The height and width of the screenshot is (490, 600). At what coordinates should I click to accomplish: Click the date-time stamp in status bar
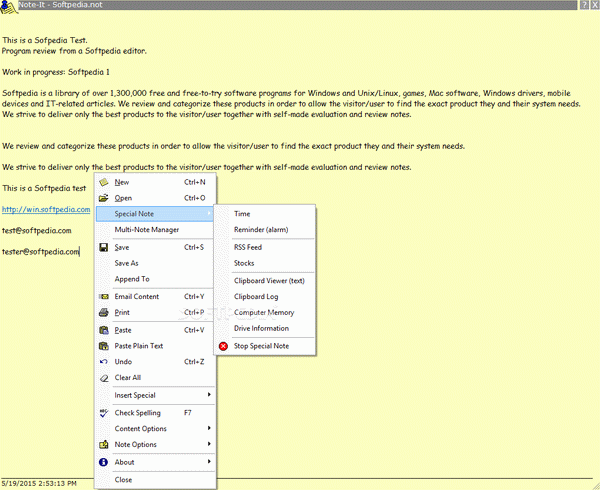[39, 483]
